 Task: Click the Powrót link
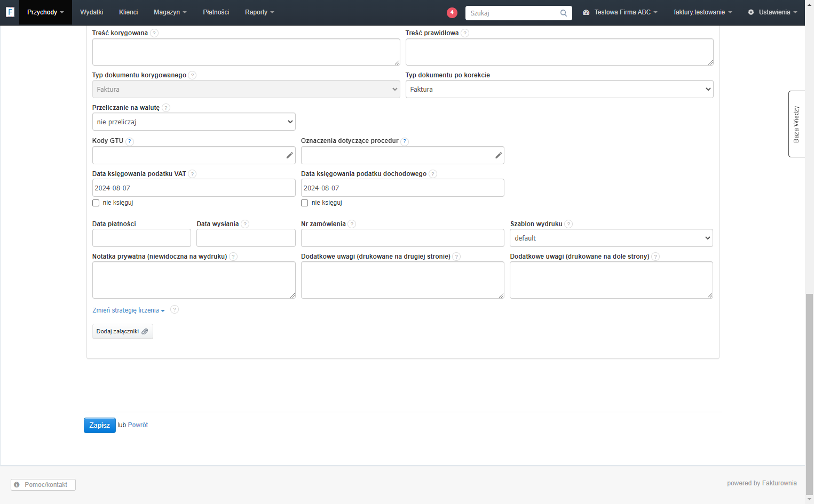pos(138,425)
